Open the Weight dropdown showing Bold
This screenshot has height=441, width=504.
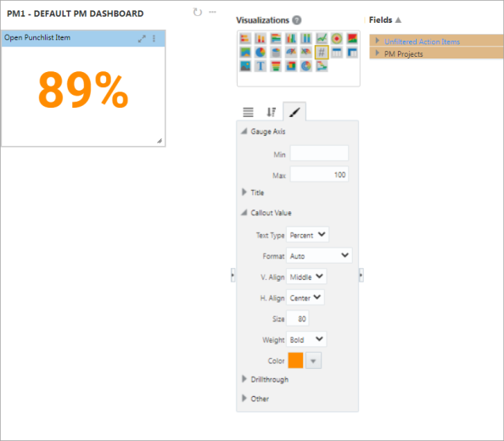306,339
